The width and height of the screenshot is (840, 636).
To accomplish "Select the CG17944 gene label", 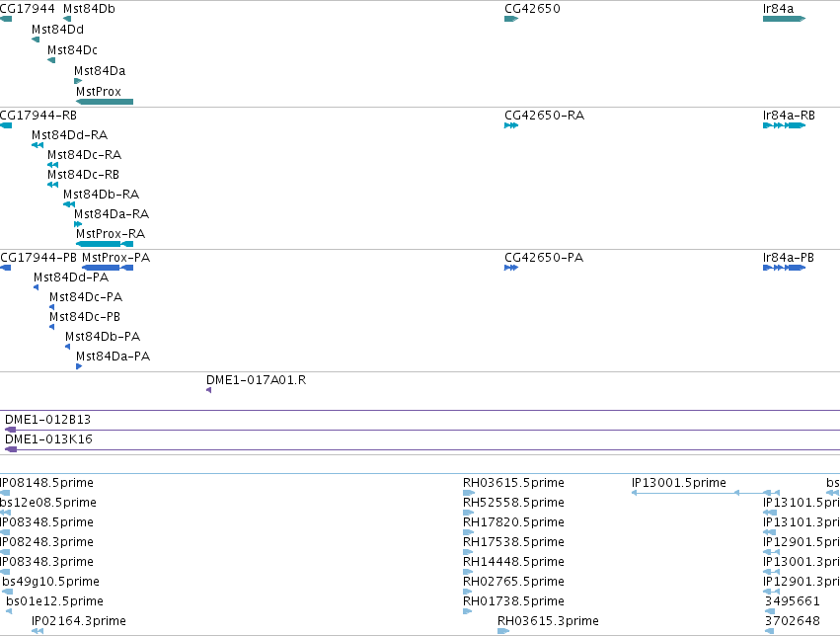I will (x=28, y=9).
